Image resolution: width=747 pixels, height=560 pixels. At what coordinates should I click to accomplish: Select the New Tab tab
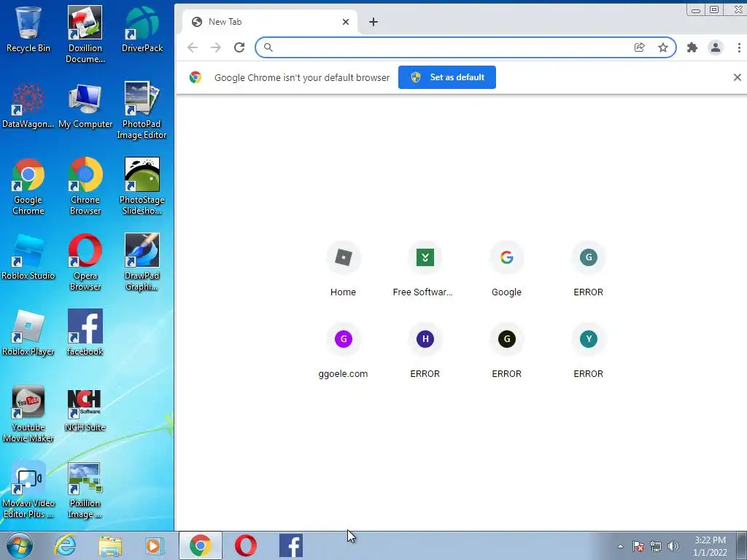click(269, 22)
